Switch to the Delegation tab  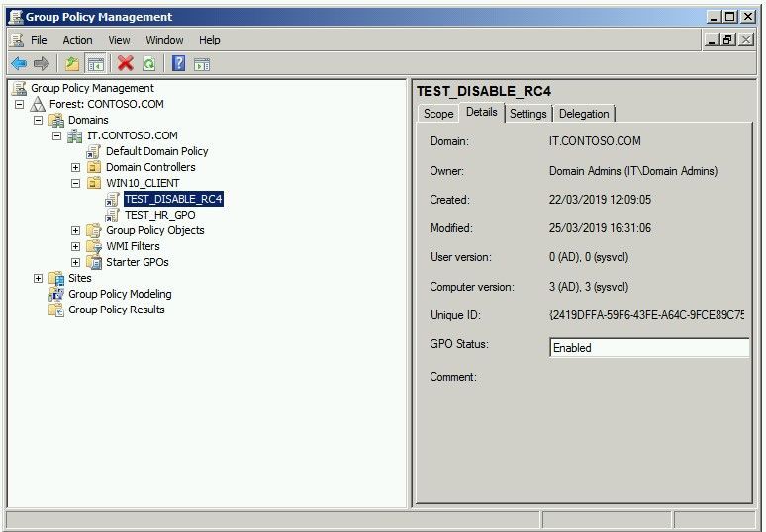(x=584, y=114)
